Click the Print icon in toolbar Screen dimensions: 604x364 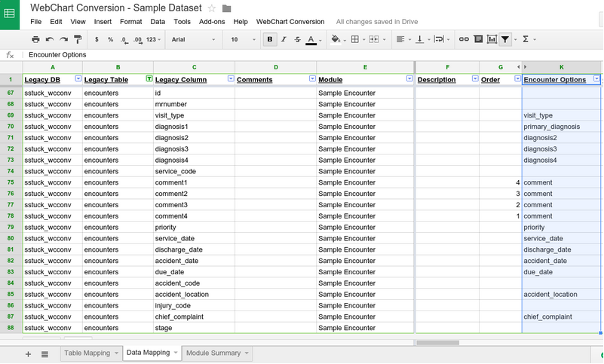coord(35,39)
